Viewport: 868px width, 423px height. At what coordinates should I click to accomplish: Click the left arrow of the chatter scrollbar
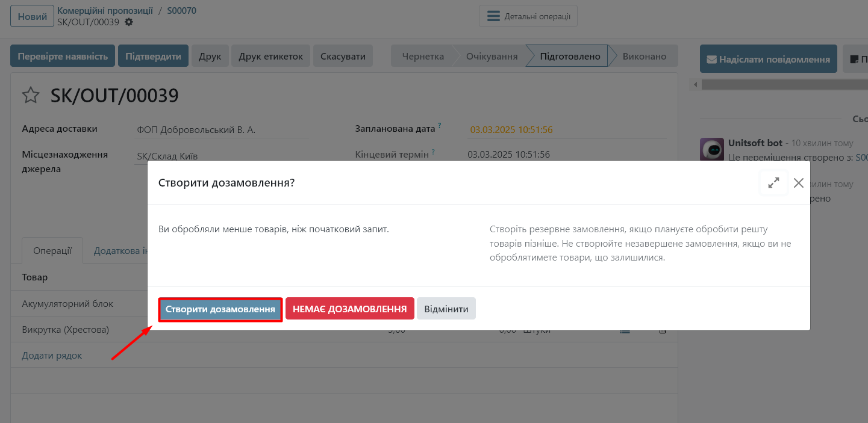coord(696,85)
